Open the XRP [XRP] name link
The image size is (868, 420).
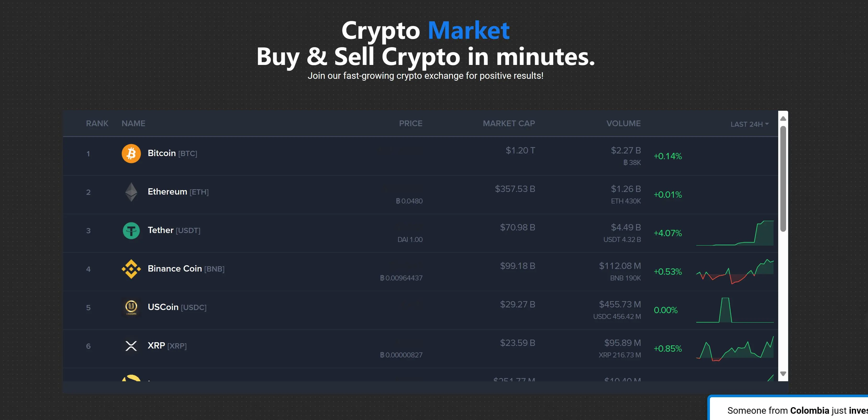(x=167, y=346)
